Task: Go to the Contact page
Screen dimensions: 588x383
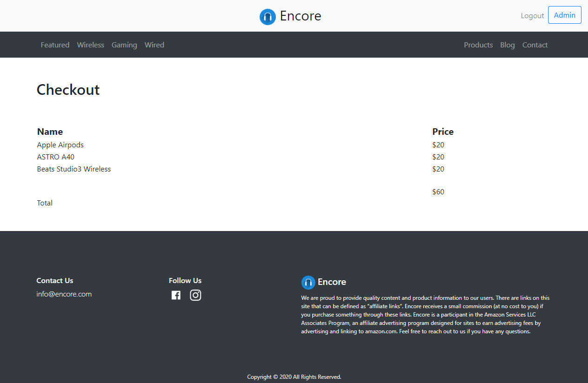Action: coord(535,45)
